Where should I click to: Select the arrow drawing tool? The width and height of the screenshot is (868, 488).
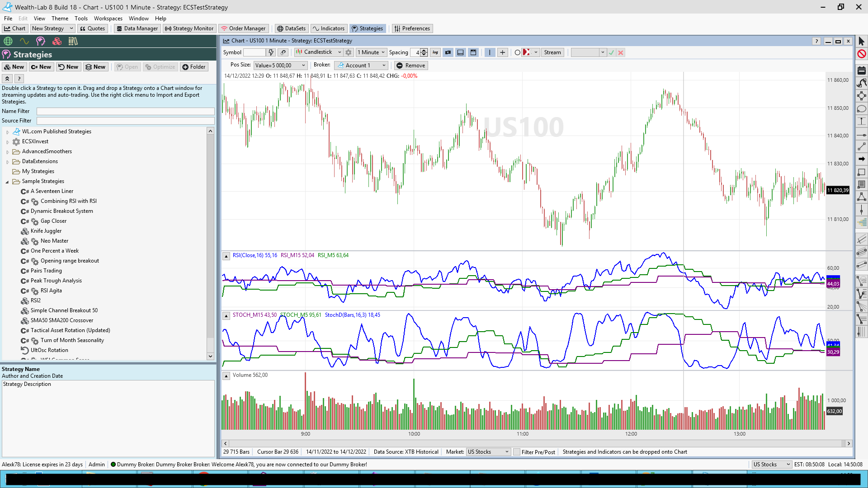[862, 159]
